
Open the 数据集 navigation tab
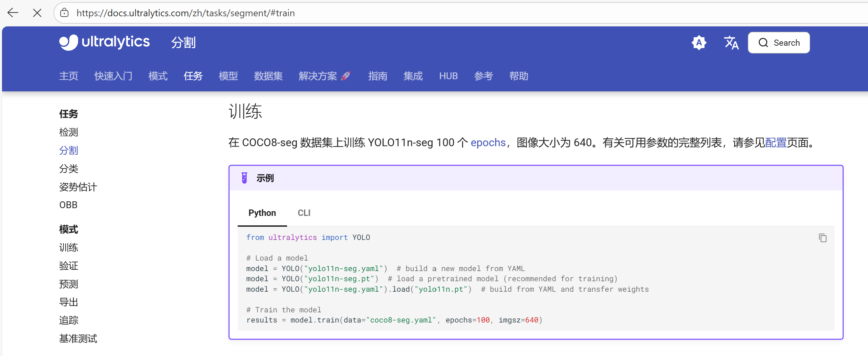[x=268, y=76]
